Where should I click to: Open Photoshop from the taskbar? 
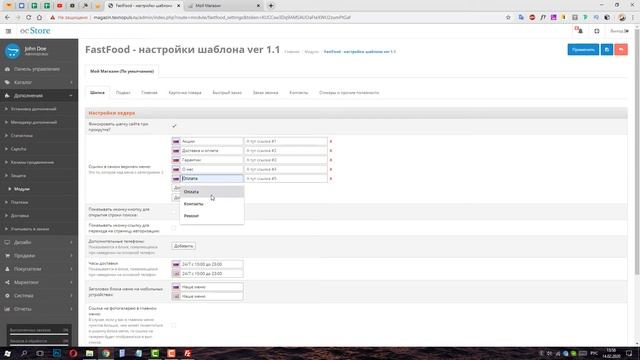coord(57,353)
